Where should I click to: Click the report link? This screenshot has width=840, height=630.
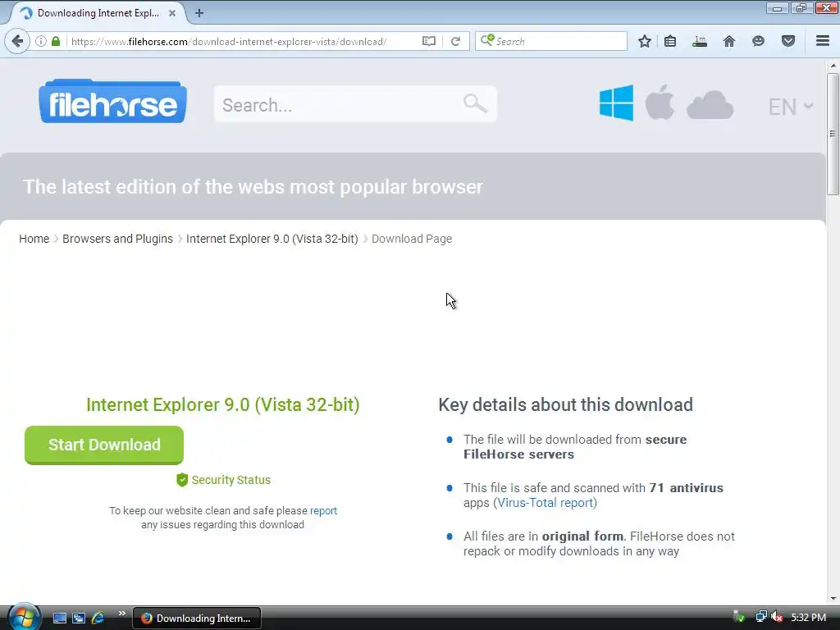point(323,511)
